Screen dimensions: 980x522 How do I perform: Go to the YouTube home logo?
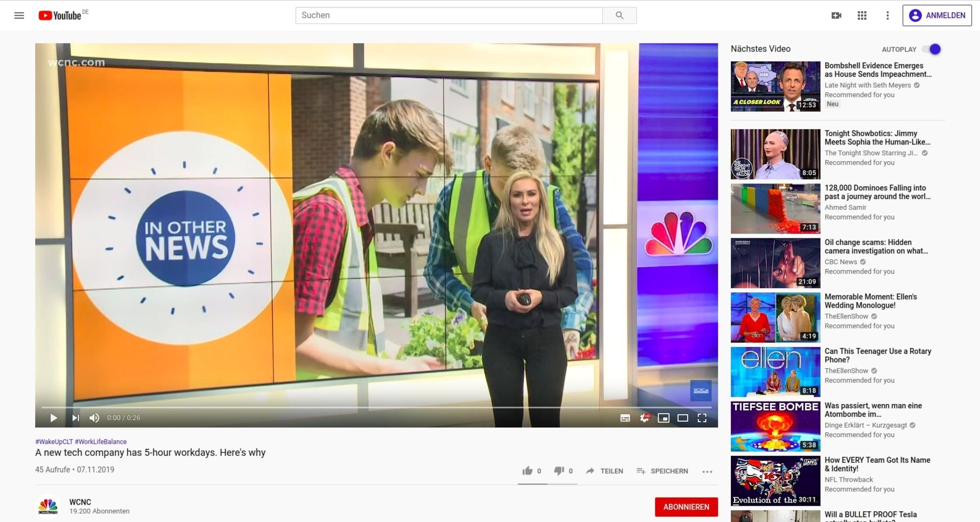pos(60,15)
